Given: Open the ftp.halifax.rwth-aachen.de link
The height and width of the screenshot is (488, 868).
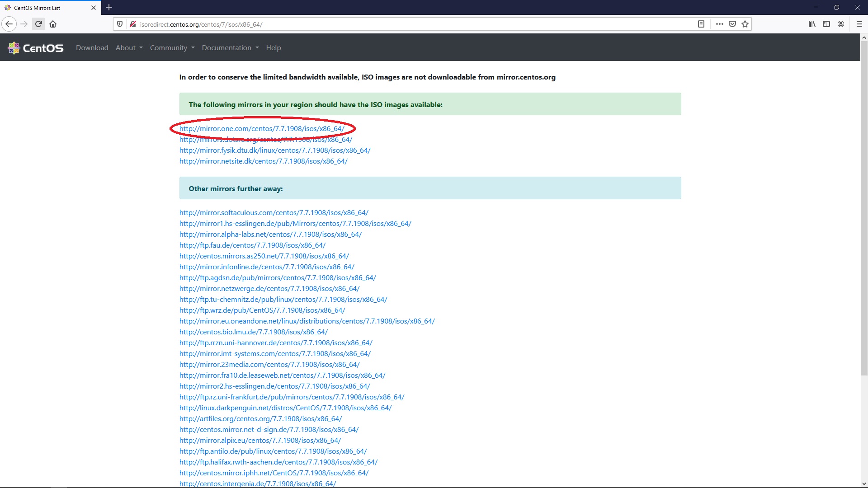Looking at the screenshot, I should tap(278, 462).
